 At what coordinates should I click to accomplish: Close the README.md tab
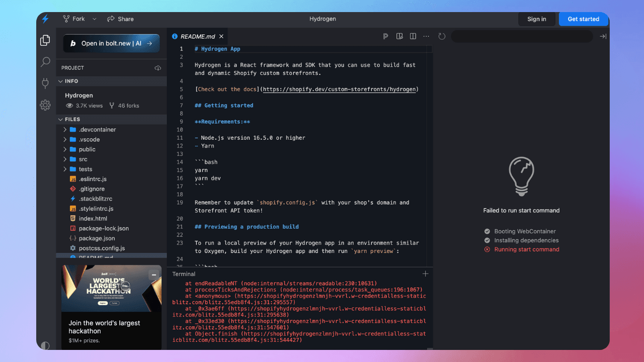[221, 36]
